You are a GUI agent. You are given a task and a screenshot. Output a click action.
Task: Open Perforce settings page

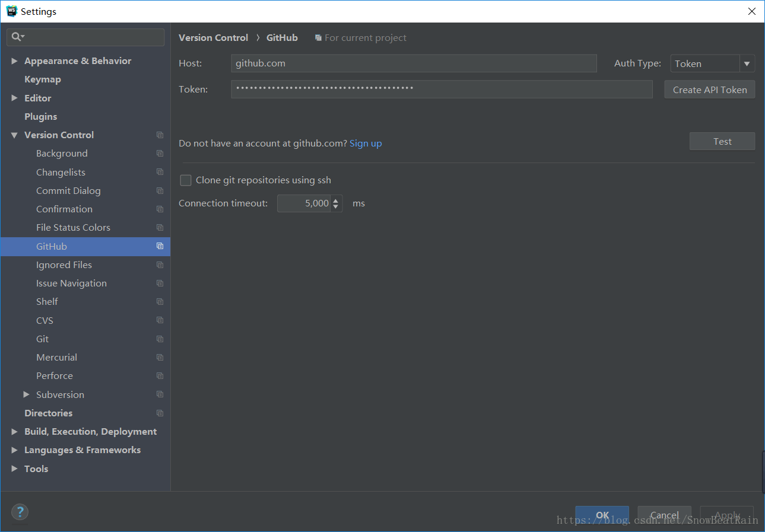55,376
